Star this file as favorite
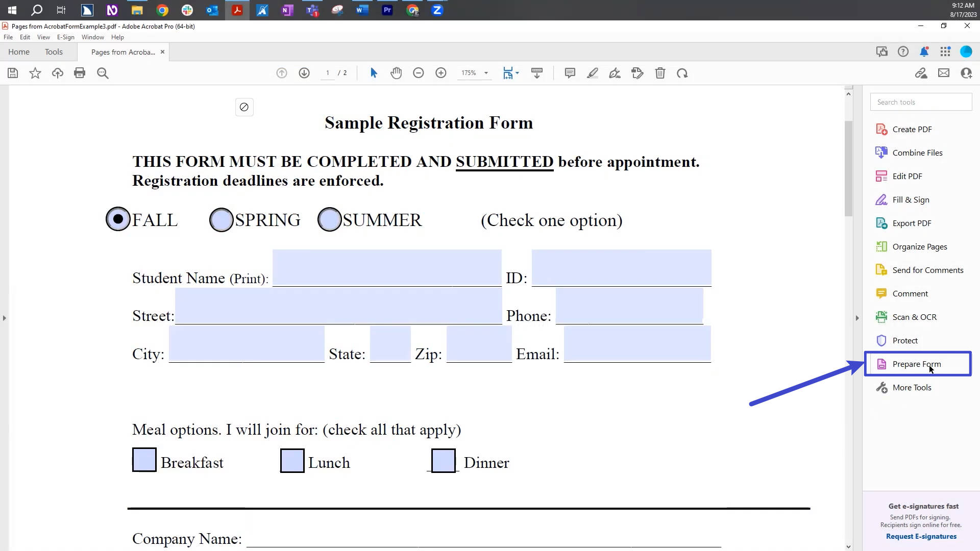 coord(35,73)
